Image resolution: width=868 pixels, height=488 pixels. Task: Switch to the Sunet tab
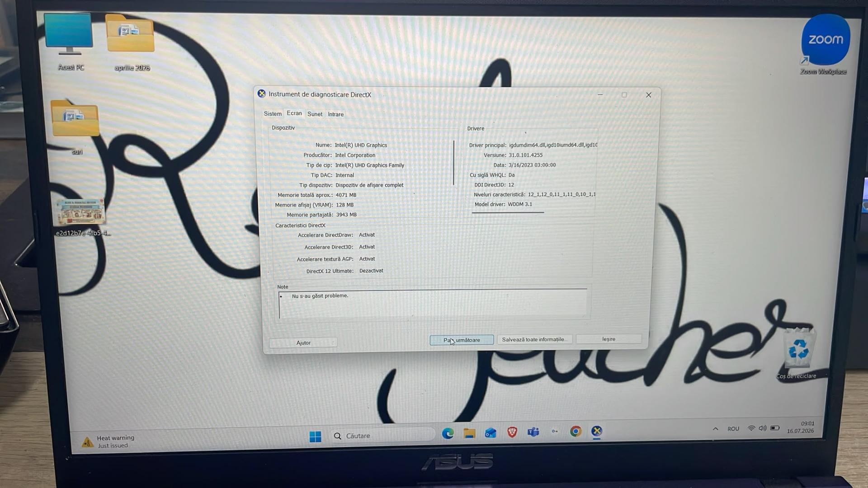click(x=315, y=114)
